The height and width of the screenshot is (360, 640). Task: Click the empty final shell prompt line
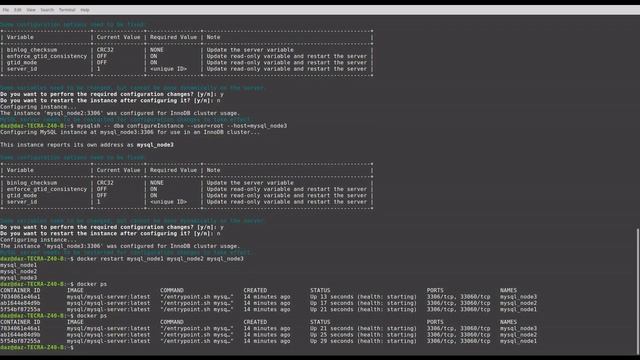pos(37,347)
